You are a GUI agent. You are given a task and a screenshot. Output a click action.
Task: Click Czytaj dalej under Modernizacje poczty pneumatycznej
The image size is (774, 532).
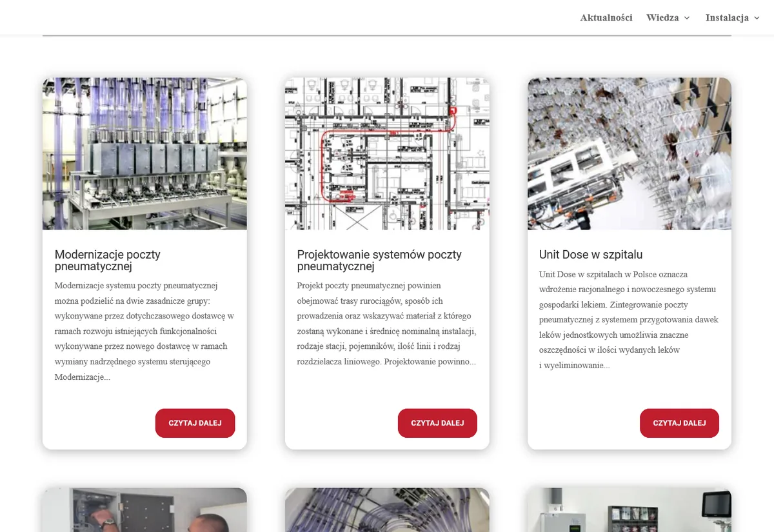[x=195, y=423]
